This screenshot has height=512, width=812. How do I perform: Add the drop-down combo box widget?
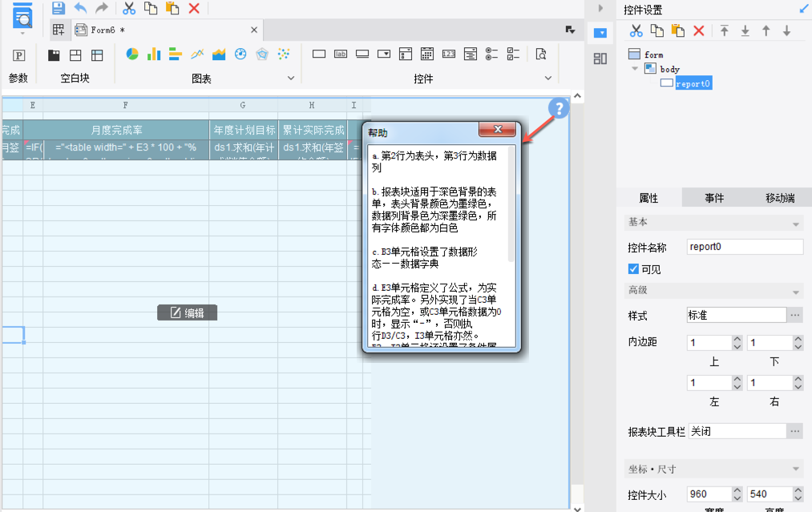(384, 54)
